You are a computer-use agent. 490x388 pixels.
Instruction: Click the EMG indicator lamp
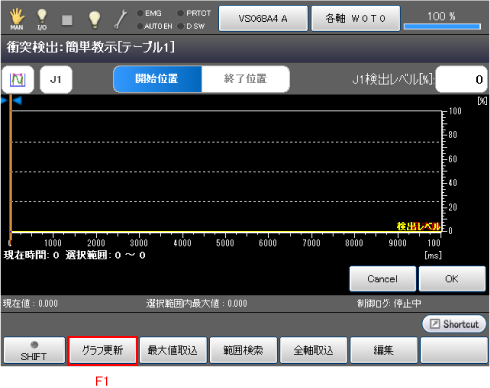(140, 13)
